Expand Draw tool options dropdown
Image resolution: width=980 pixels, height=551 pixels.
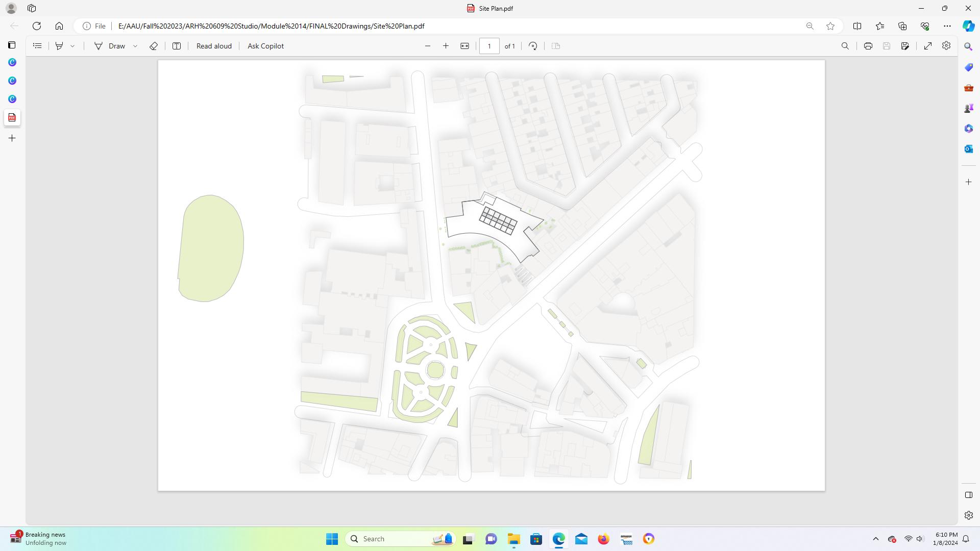click(x=135, y=46)
